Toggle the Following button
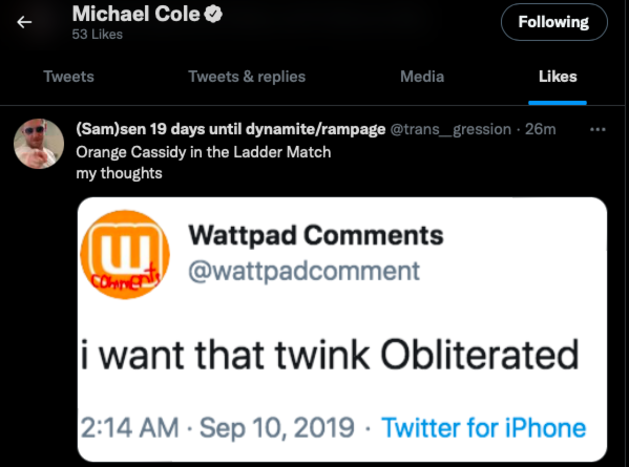 tap(553, 22)
